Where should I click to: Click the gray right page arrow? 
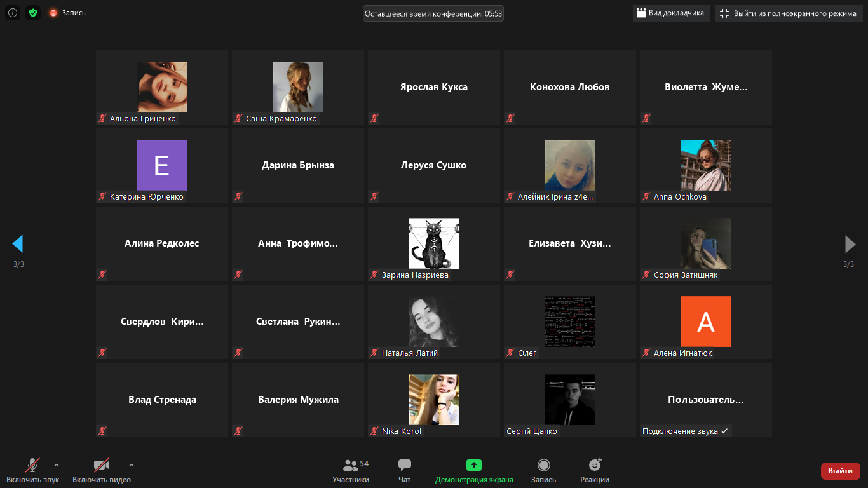click(850, 243)
